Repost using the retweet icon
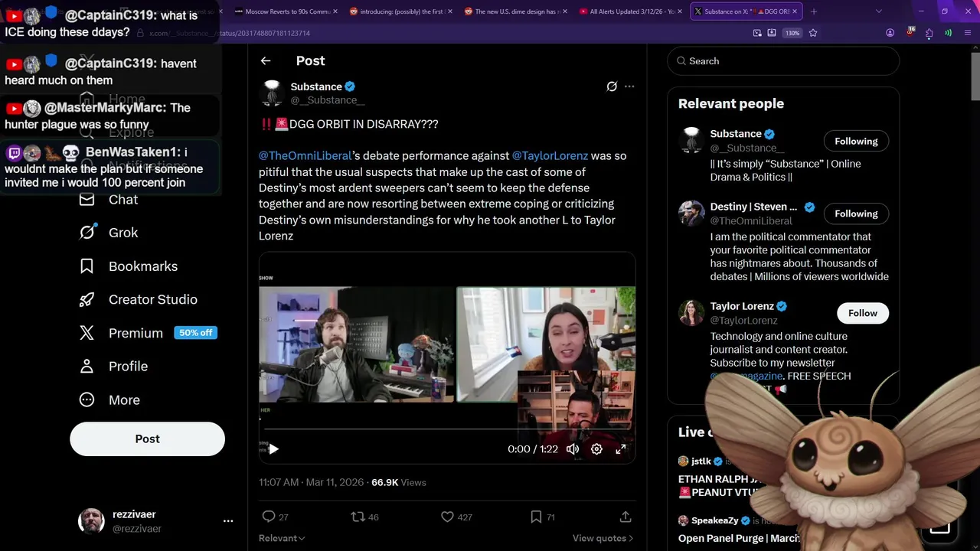The width and height of the screenshot is (980, 551). [358, 517]
